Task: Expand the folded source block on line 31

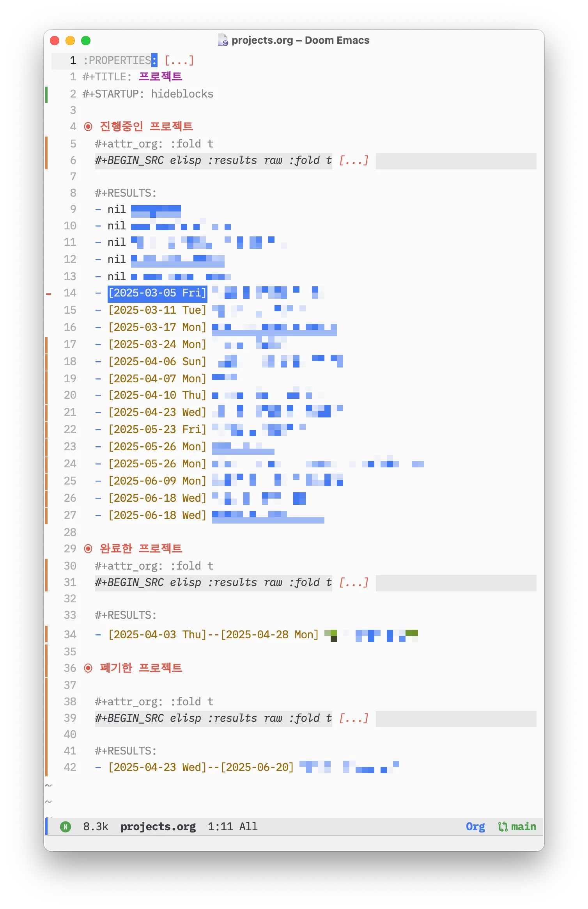Action: pyautogui.click(x=354, y=582)
